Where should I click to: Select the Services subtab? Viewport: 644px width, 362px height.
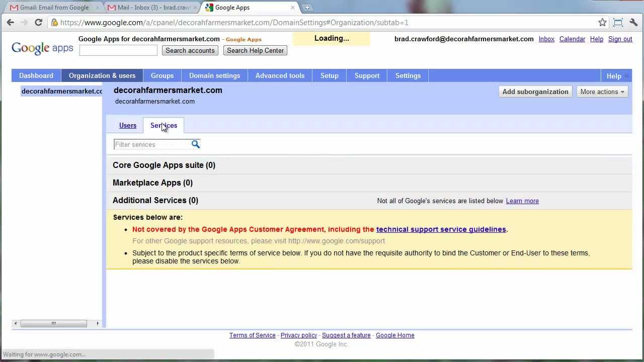pos(164,125)
